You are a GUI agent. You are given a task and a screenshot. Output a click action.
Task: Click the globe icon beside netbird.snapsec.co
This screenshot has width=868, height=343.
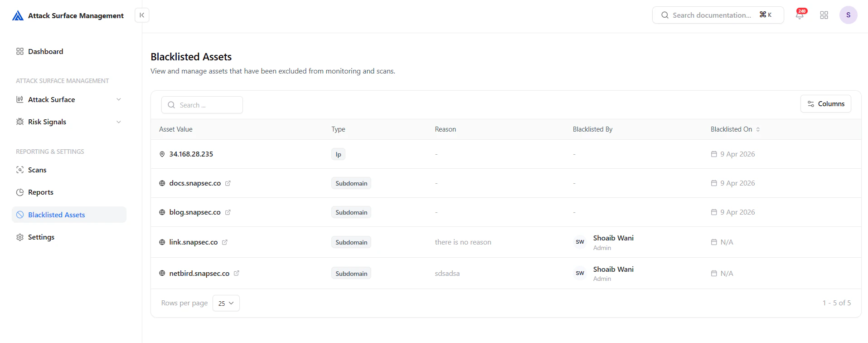pos(162,273)
